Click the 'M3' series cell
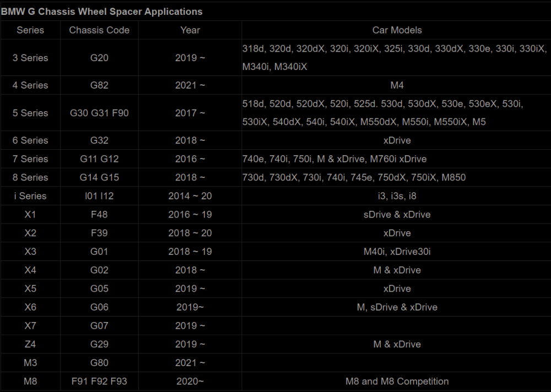551x392 pixels. coord(30,362)
